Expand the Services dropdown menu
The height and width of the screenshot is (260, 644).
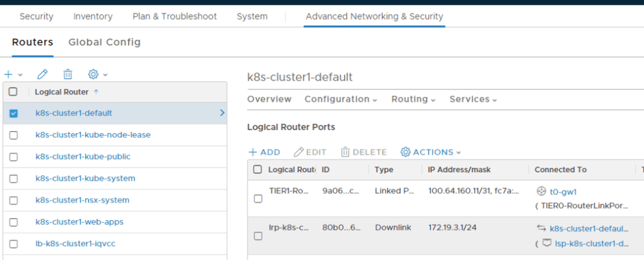point(473,99)
